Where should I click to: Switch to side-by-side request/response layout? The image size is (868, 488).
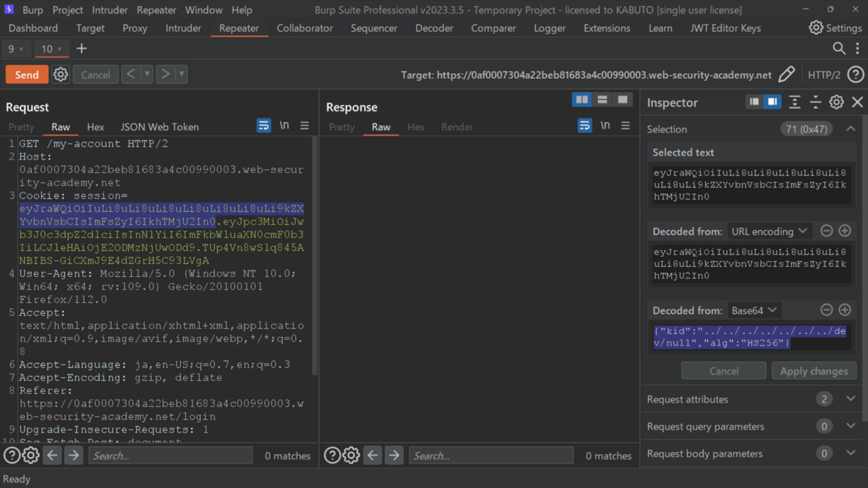(x=582, y=100)
